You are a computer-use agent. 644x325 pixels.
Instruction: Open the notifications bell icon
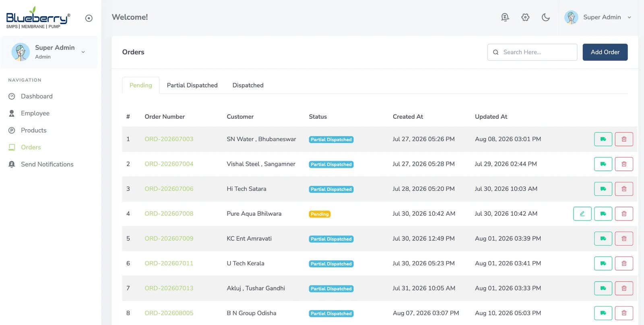pos(505,17)
